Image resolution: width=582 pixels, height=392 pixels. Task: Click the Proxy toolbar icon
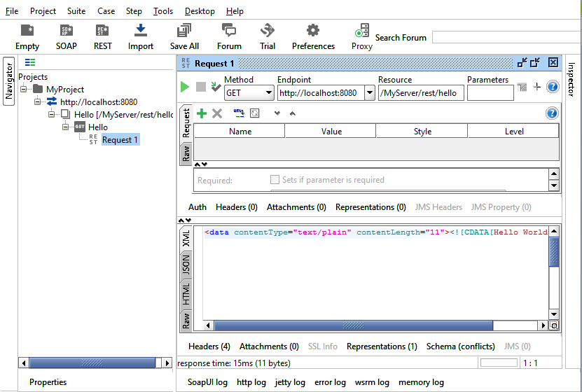[362, 31]
